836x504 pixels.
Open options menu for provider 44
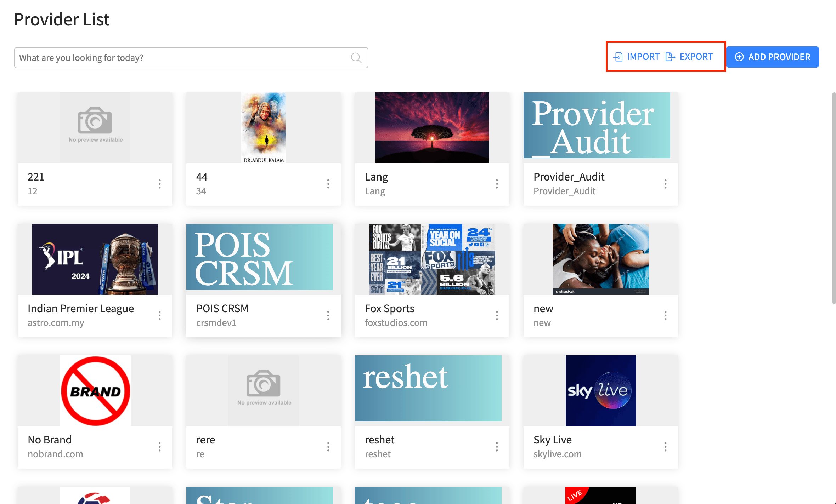pos(328,184)
